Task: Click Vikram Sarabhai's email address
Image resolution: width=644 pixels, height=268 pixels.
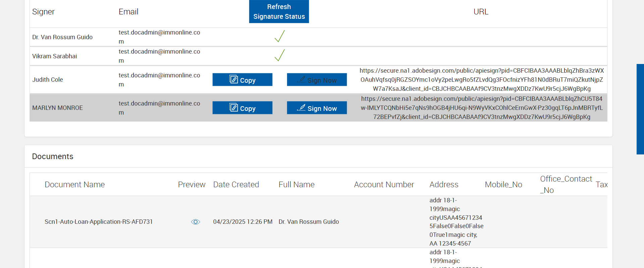Action: pyautogui.click(x=159, y=56)
